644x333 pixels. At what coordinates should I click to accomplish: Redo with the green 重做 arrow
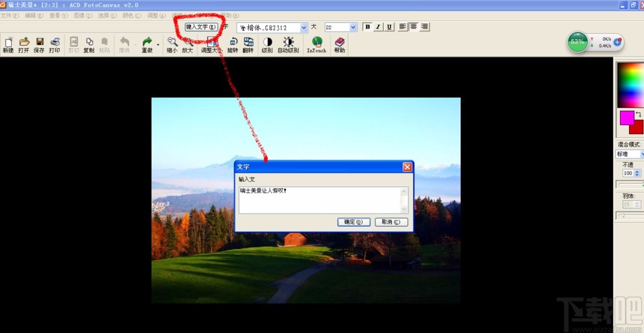(x=147, y=45)
